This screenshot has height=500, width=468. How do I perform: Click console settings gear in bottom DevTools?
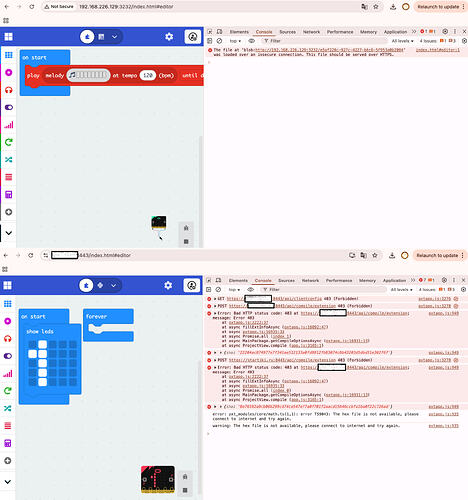point(463,289)
